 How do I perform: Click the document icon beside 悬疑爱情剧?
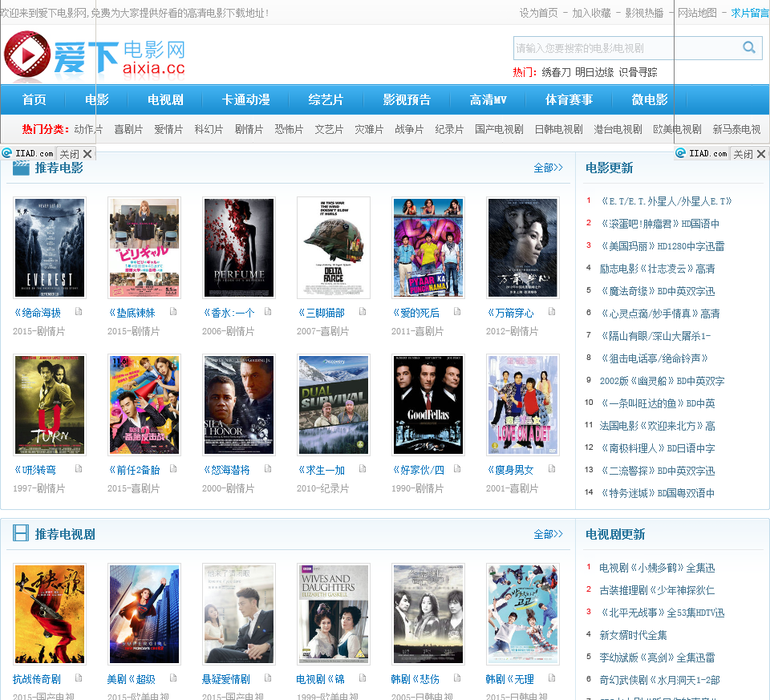point(268,678)
